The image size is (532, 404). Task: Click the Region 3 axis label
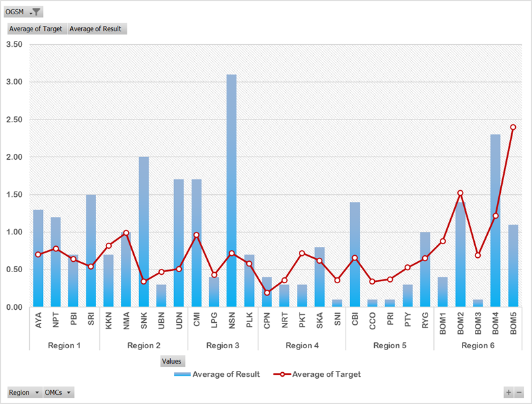(x=223, y=346)
